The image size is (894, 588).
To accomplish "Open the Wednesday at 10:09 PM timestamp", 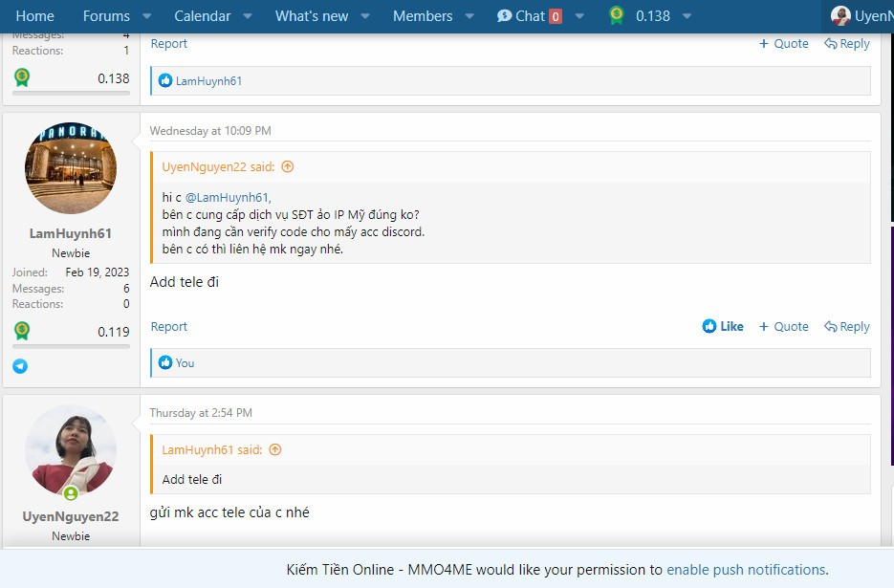I will 210,131.
